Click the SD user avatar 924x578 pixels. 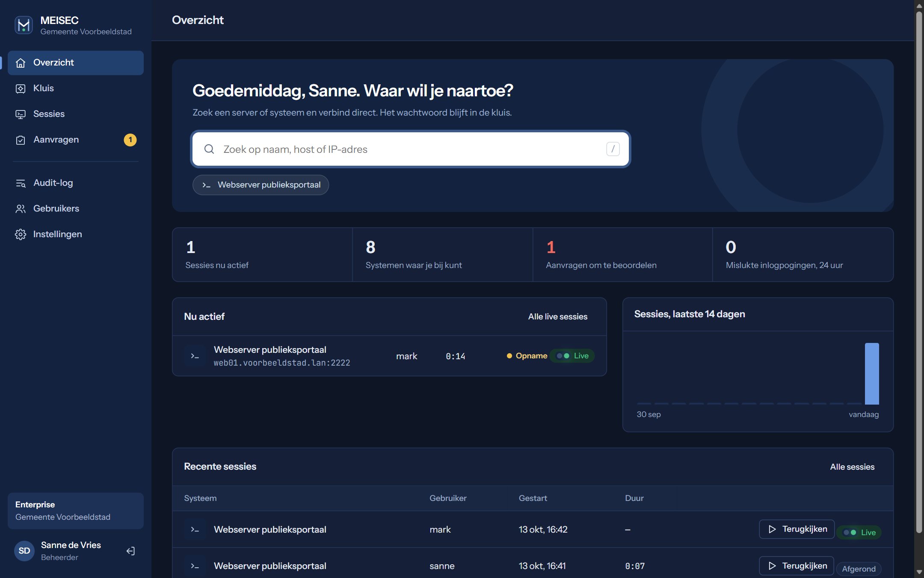coord(24,551)
